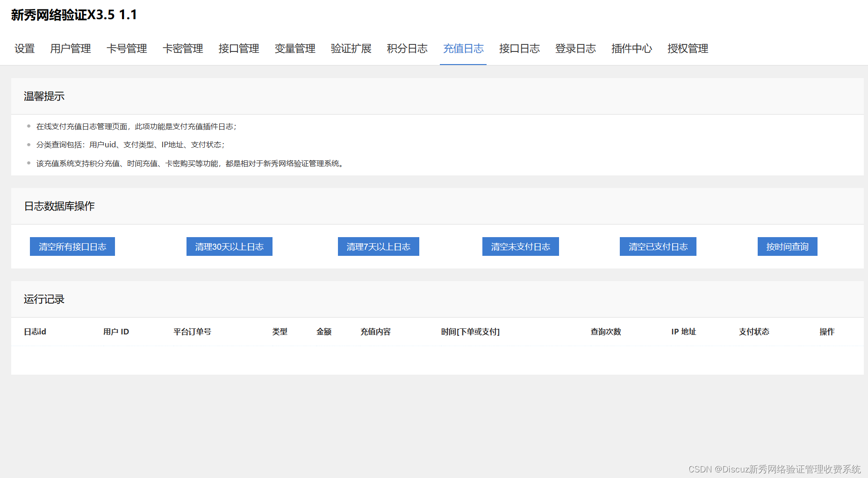The height and width of the screenshot is (478, 868).
Task: Click the 时间[下单或支付] column header
Action: pyautogui.click(x=470, y=332)
